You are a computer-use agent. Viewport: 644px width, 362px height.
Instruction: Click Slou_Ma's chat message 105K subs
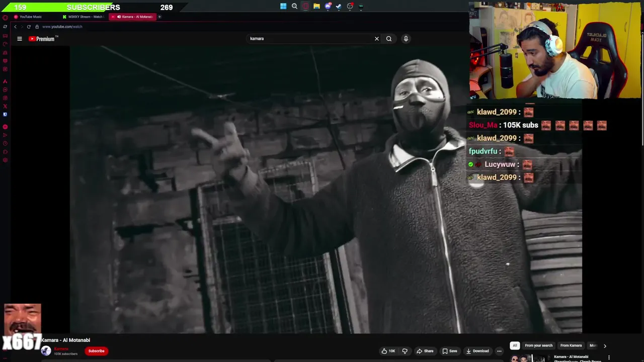pyautogui.click(x=520, y=125)
